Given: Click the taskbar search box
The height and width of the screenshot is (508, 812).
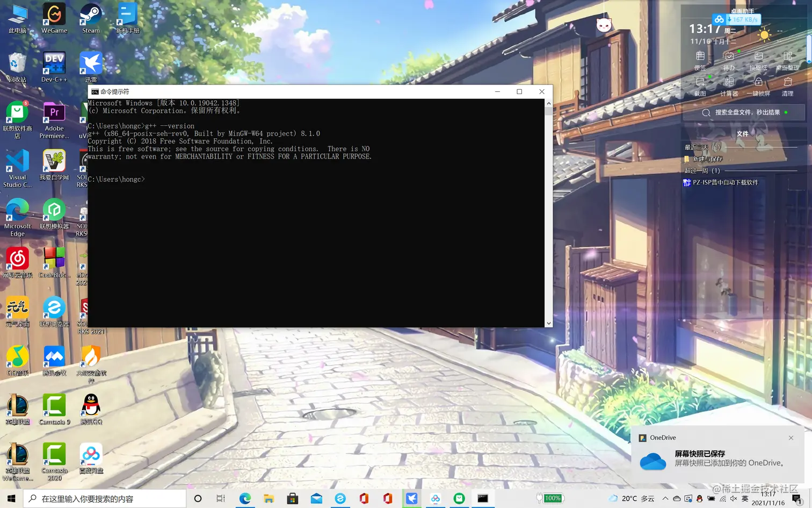Looking at the screenshot, I should pyautogui.click(x=105, y=499).
